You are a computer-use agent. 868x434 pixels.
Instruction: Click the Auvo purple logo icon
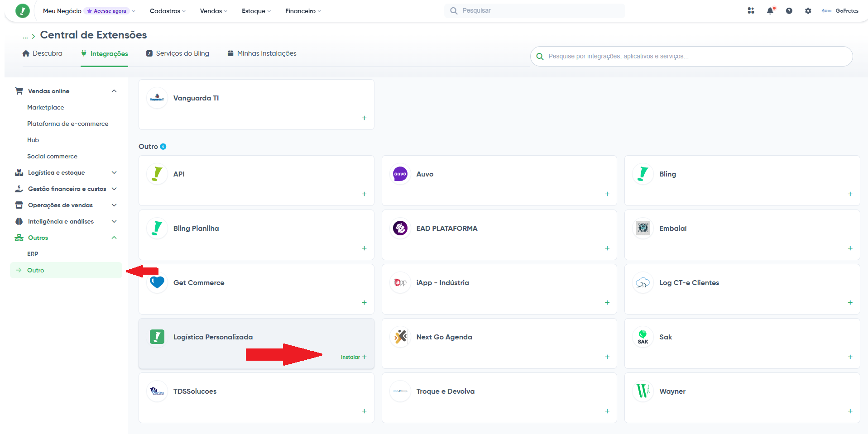(x=400, y=174)
